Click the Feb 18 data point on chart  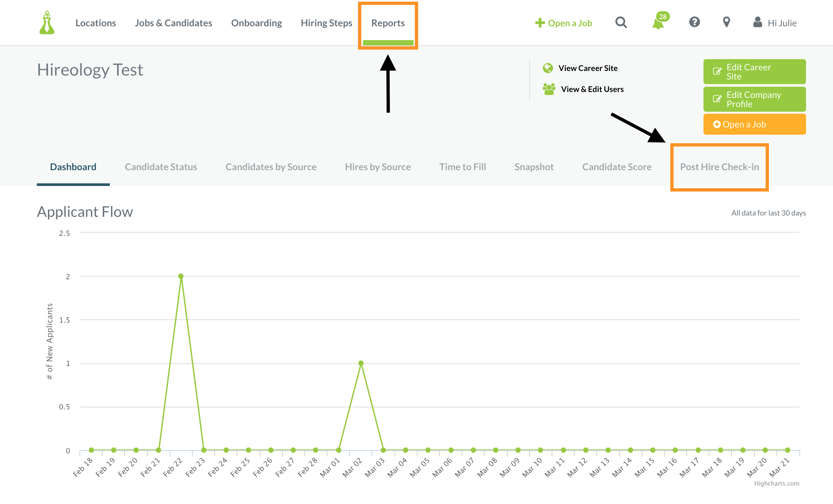pos(91,450)
